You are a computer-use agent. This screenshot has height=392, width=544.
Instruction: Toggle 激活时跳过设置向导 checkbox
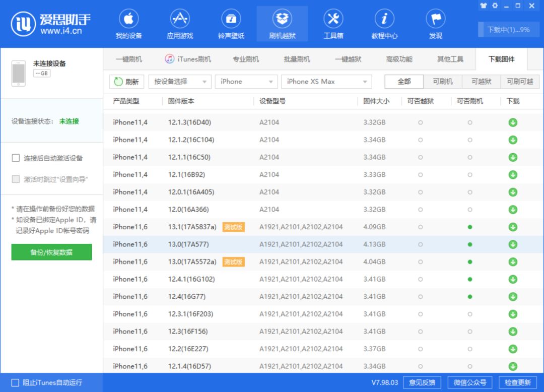(x=16, y=179)
